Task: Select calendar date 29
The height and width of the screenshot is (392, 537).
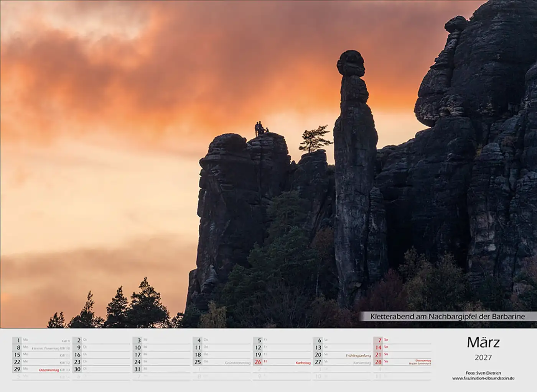Action: (17, 369)
